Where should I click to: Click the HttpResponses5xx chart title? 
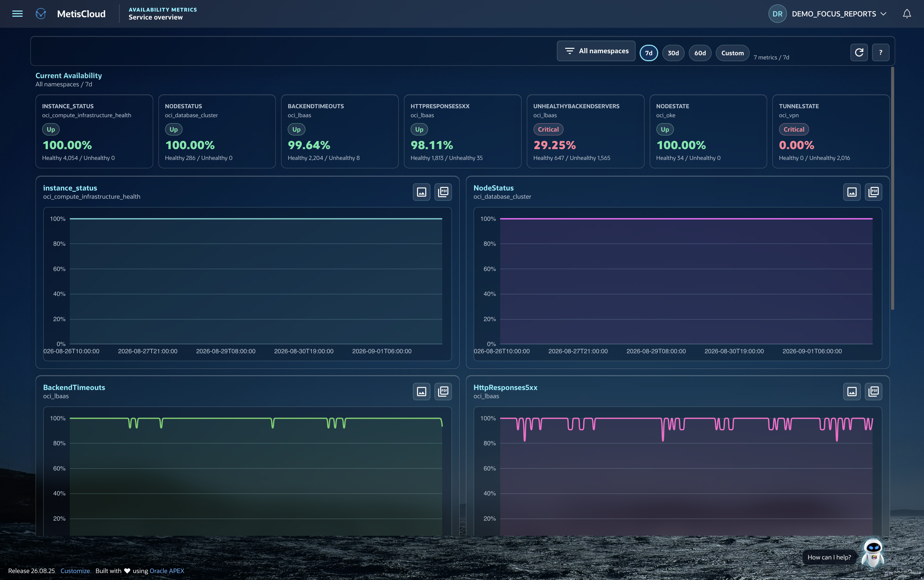[x=505, y=387]
